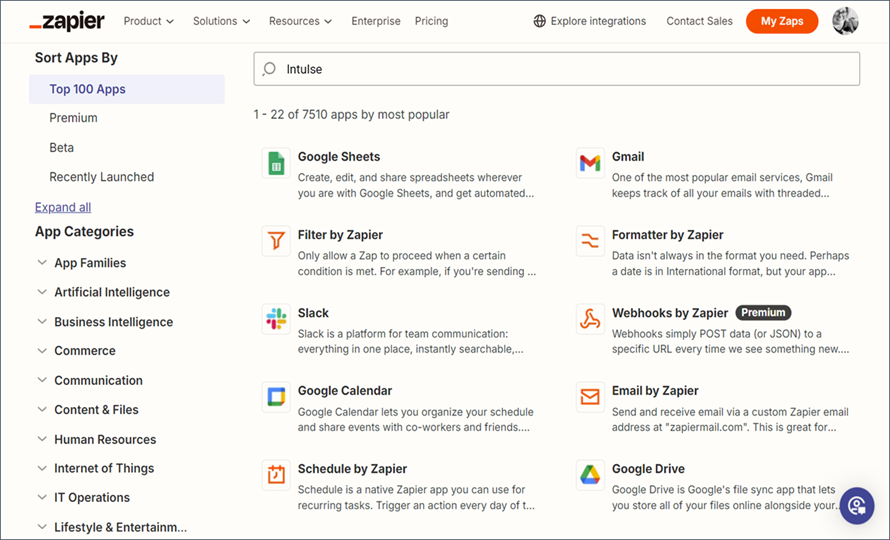Open the Solutions dropdown menu

[x=222, y=21]
